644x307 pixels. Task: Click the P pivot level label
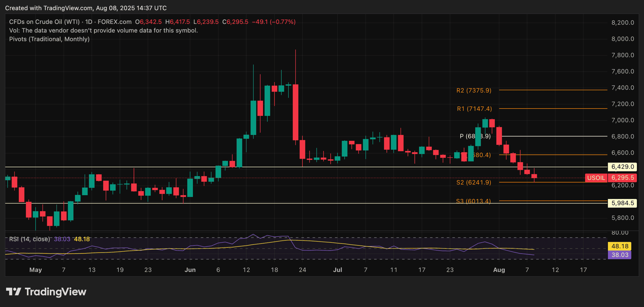click(x=475, y=136)
